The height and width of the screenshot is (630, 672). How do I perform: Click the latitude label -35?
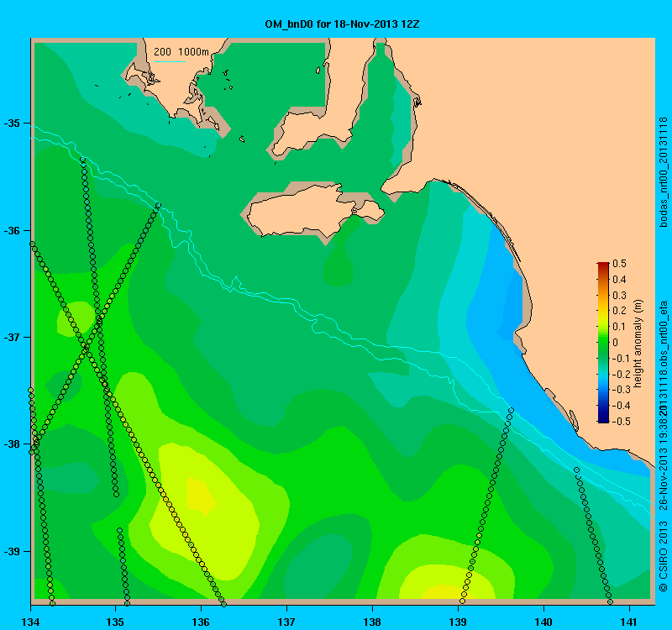point(12,123)
